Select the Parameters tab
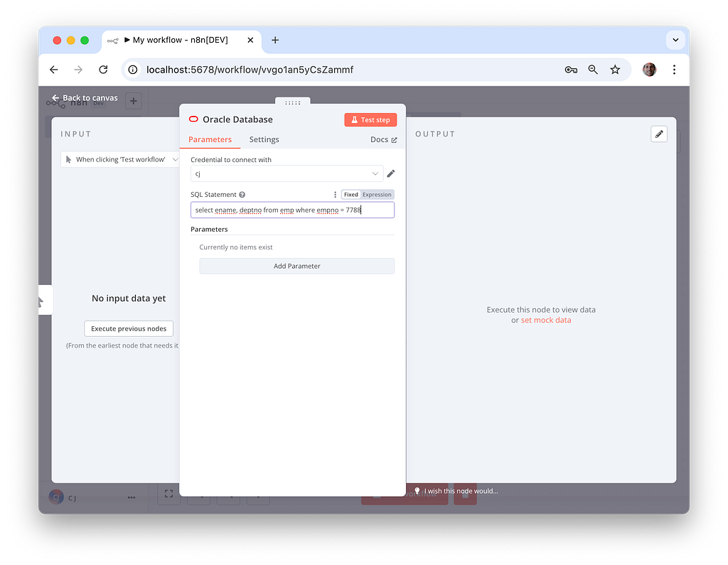Screen dimensions: 728x565 pos(210,140)
